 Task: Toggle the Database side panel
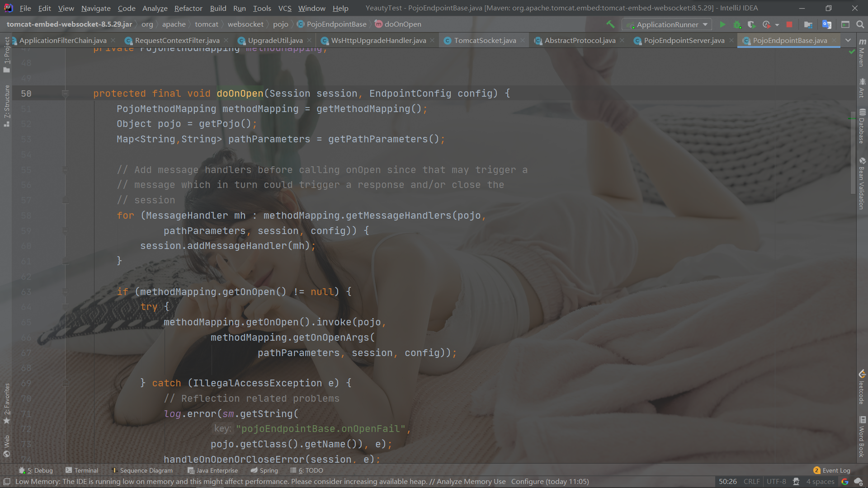click(x=862, y=127)
